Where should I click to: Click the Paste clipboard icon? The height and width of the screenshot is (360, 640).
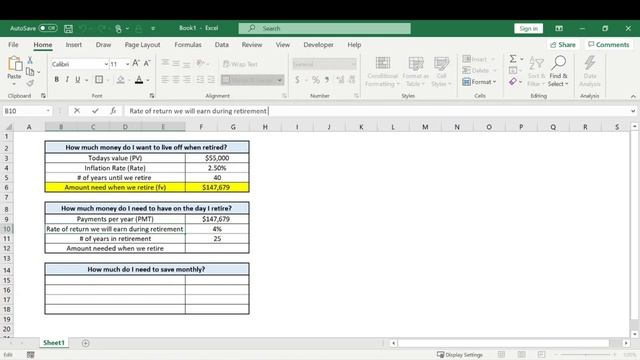pos(15,64)
